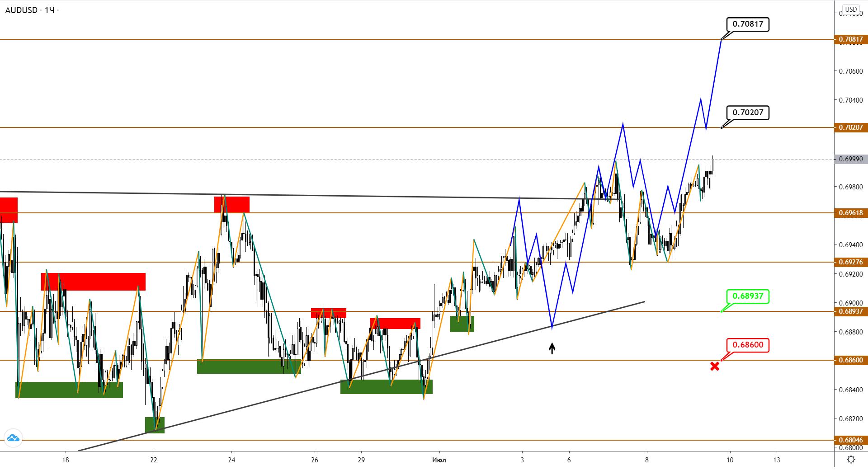Click the black up arrow marker

click(x=552, y=348)
